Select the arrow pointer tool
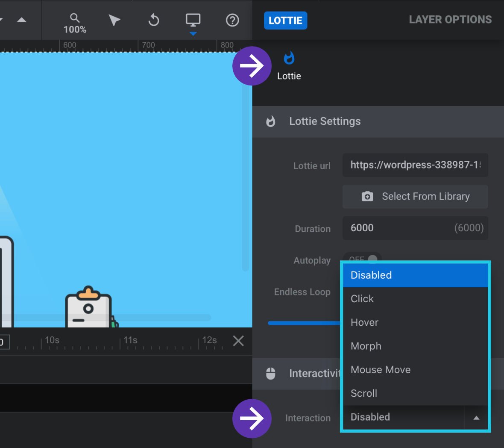Screen dimensions: 504x448 [114, 20]
